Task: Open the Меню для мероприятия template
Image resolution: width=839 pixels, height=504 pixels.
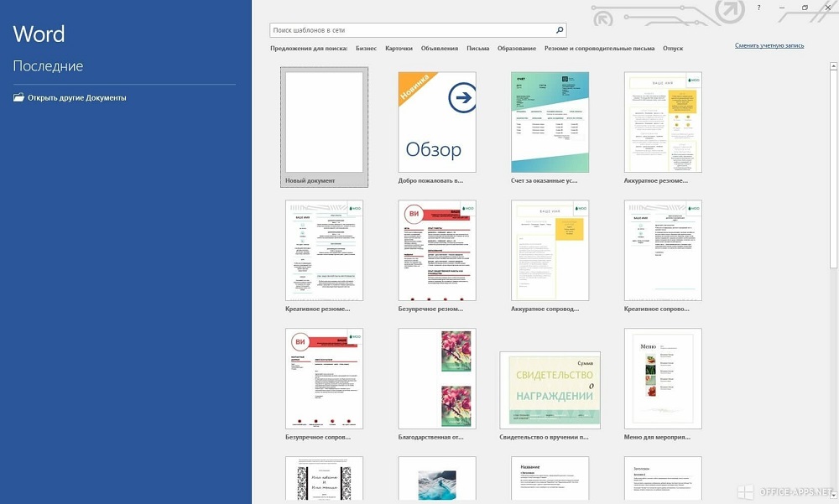Action: [663, 379]
